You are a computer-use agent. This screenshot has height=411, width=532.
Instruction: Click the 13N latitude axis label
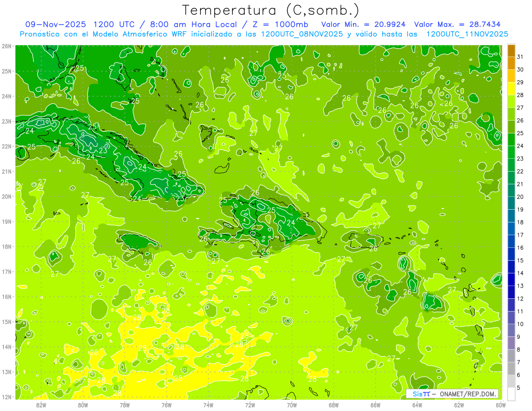point(6,372)
